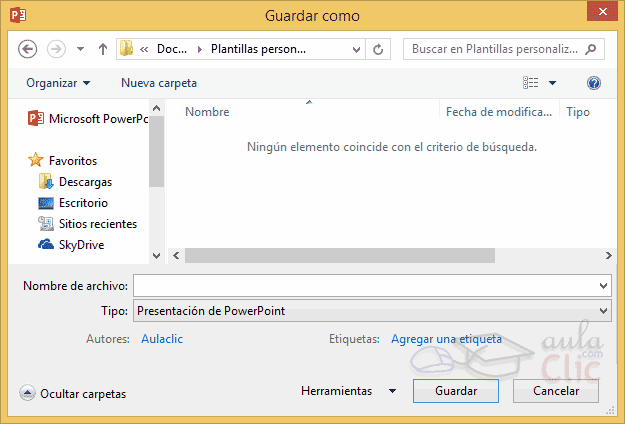This screenshot has width=625, height=424.
Task: Click the Sitios recientes icon
Action: (x=46, y=224)
